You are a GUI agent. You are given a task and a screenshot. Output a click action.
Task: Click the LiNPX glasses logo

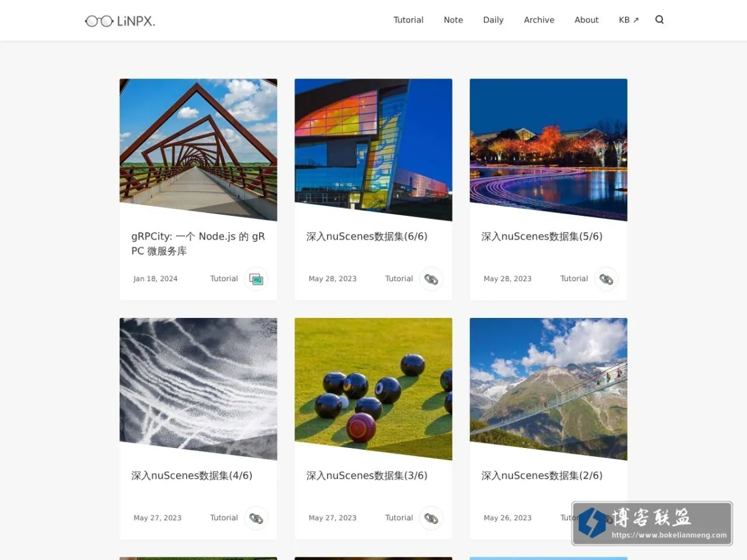pyautogui.click(x=120, y=21)
